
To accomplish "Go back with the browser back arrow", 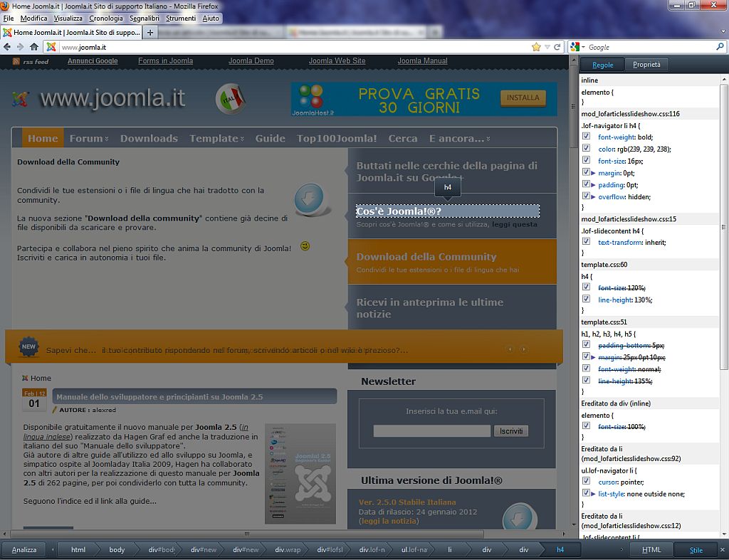I will coord(7,47).
